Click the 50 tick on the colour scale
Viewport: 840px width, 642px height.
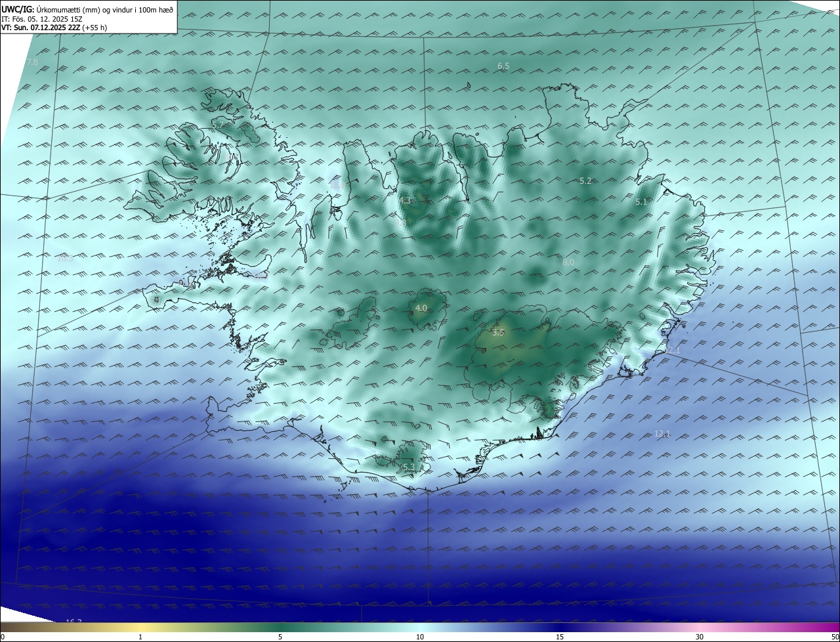click(x=835, y=637)
